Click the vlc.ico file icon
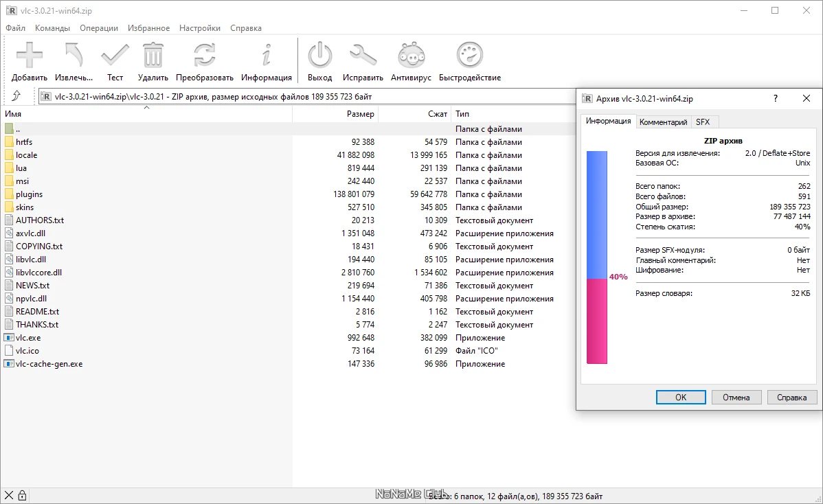Viewport: 823px width, 504px height. [9, 350]
